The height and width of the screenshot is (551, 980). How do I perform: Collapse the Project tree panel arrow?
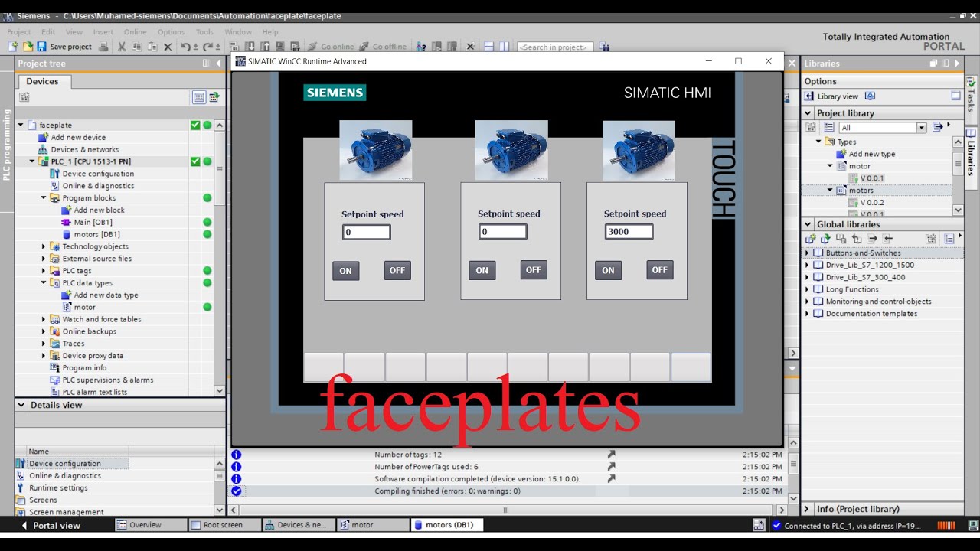218,64
